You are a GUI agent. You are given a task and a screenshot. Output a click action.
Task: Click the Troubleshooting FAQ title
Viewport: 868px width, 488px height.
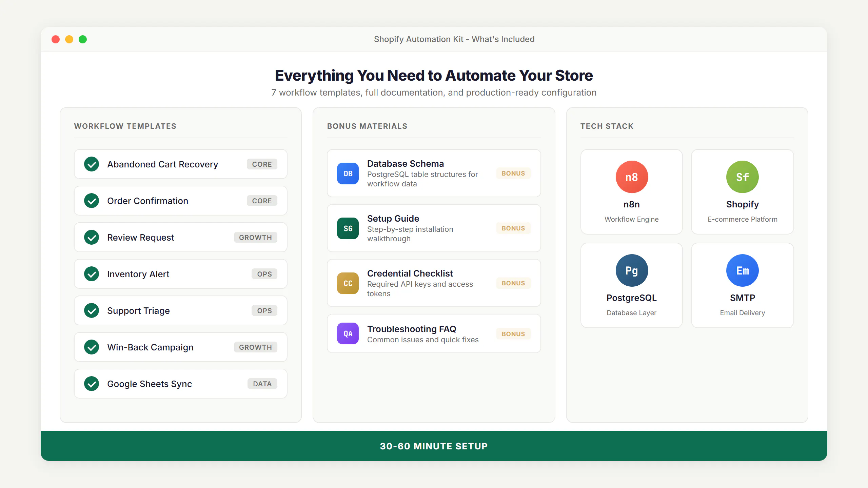pyautogui.click(x=412, y=329)
